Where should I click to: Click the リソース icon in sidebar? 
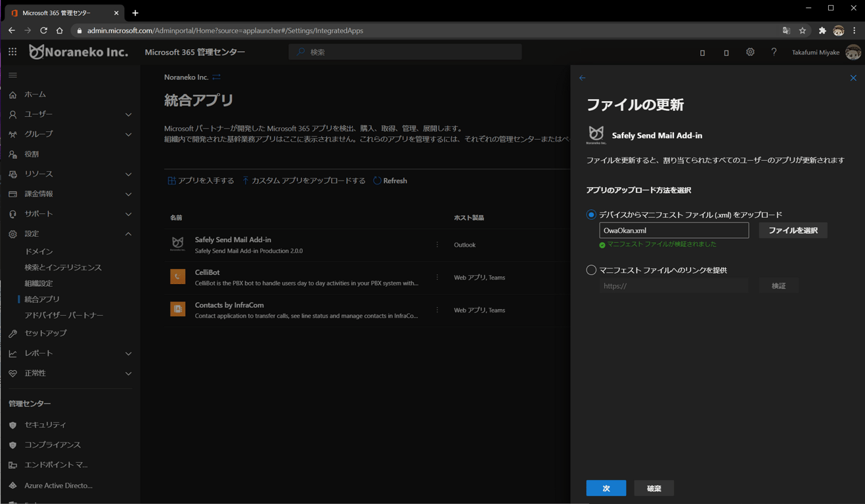coord(12,174)
